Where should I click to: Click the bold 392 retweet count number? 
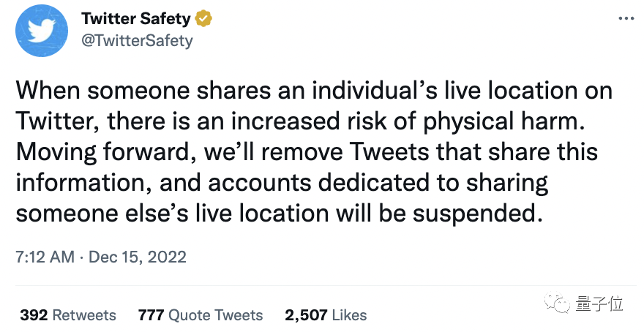[34, 315]
